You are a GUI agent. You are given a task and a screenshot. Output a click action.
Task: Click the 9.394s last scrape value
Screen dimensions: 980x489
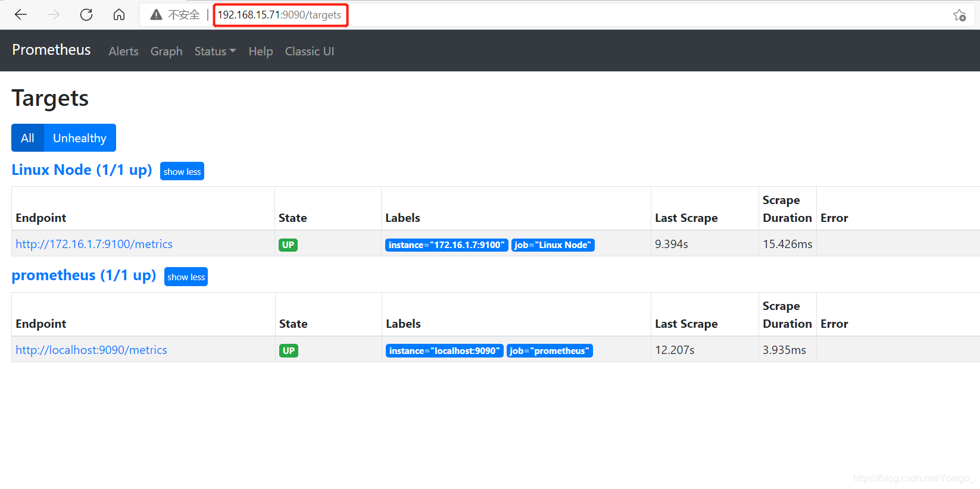click(672, 244)
